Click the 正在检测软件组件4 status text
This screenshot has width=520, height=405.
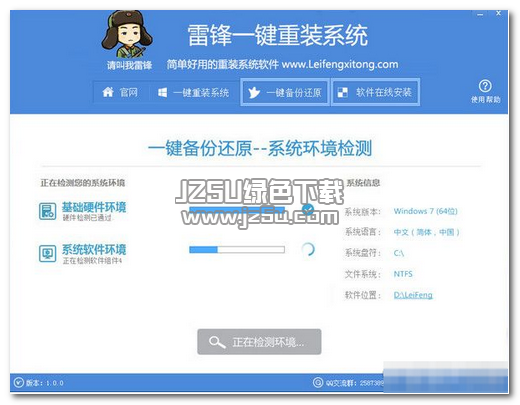click(92, 261)
